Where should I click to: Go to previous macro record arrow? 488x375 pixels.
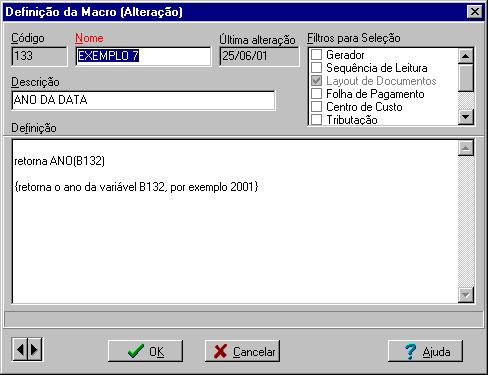pyautogui.click(x=20, y=349)
